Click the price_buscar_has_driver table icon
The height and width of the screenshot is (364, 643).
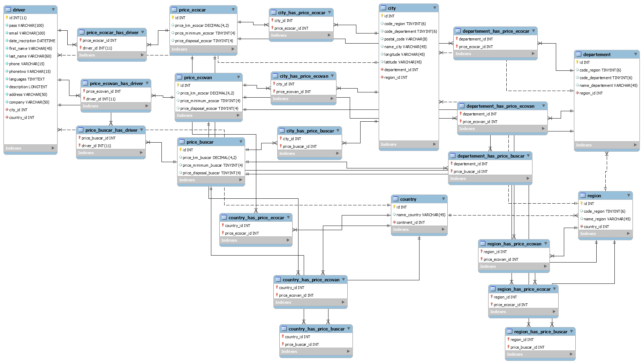81,130
